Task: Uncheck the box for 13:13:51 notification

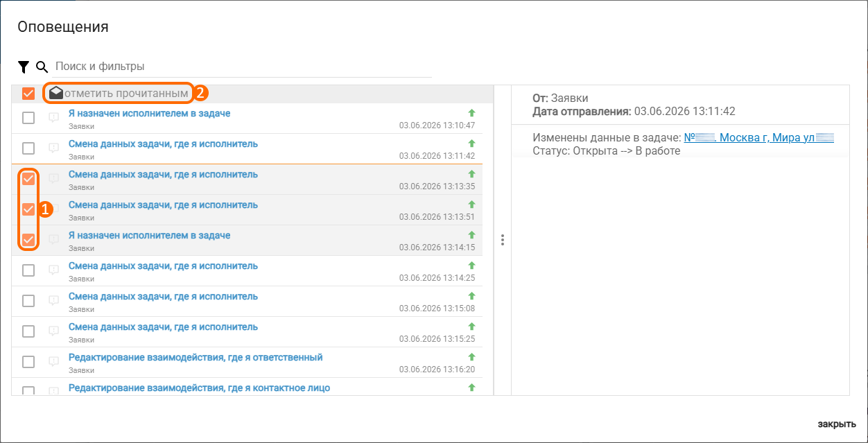Action: tap(28, 209)
